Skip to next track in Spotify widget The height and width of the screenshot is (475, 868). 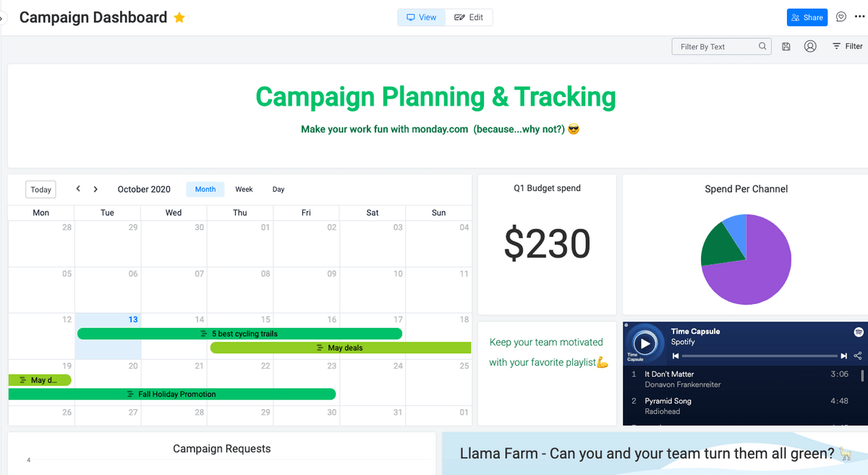coord(843,356)
